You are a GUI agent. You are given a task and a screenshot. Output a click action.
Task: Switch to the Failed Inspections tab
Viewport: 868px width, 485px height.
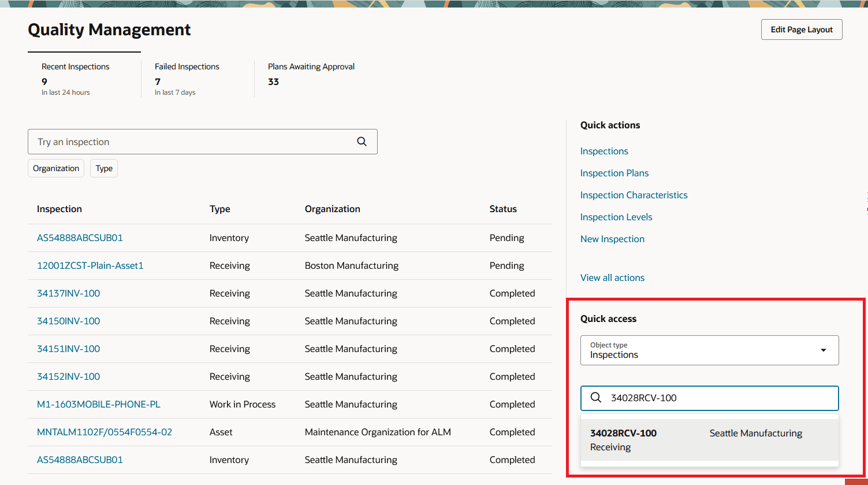click(x=187, y=79)
